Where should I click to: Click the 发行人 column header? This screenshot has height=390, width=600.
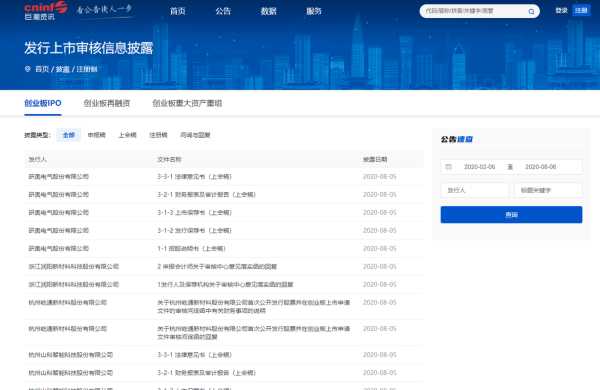pyautogui.click(x=38, y=159)
